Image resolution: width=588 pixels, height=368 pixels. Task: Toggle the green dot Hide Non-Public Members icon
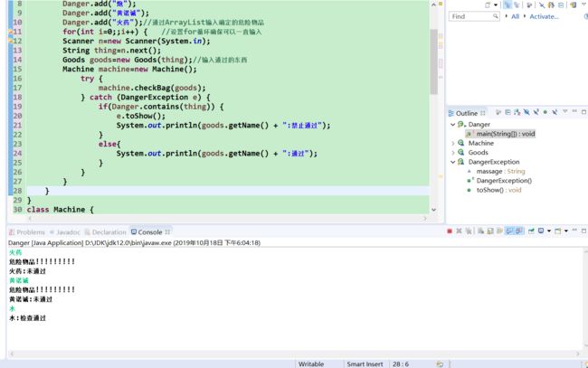[x=545, y=112]
